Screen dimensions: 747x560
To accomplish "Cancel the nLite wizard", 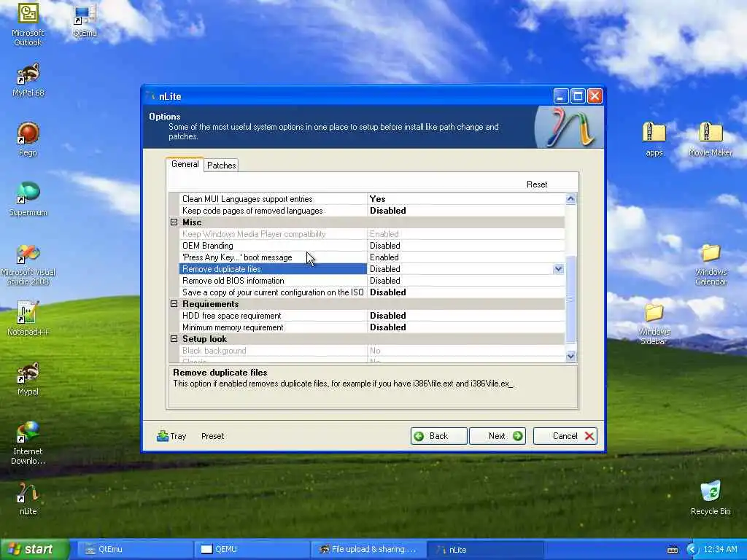I will (x=565, y=436).
